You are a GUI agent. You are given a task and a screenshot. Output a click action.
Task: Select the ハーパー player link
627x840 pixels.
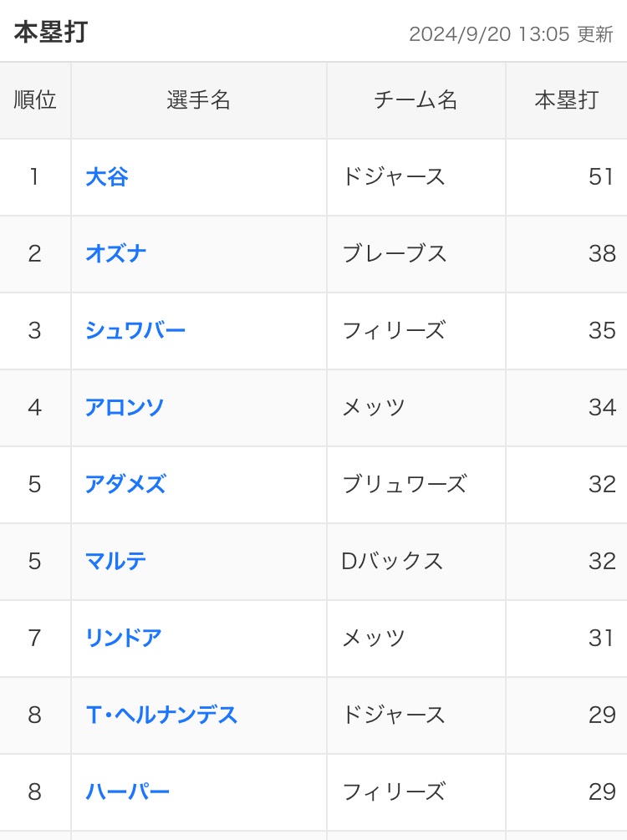[128, 792]
